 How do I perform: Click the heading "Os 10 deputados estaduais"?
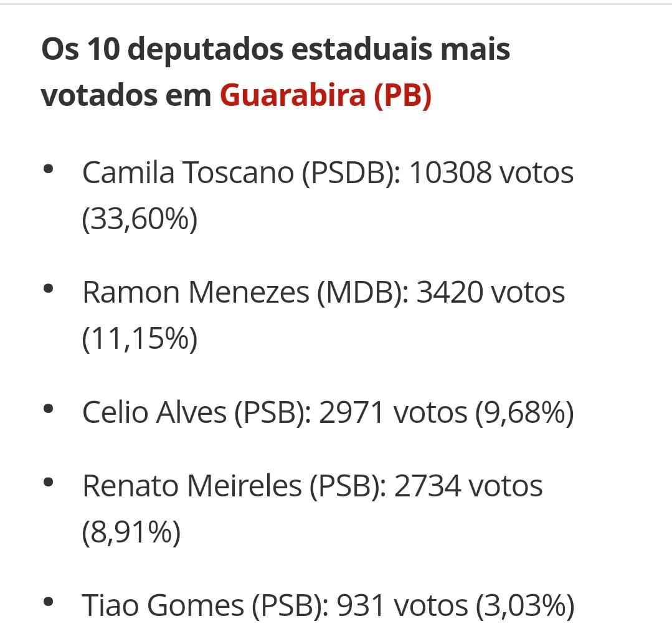coord(275,49)
